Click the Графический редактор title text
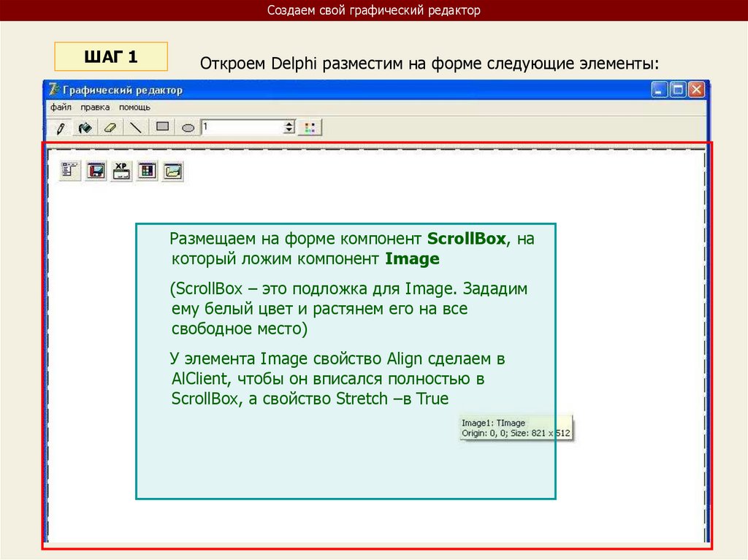Image resolution: width=748 pixels, height=560 pixels. tap(123, 90)
